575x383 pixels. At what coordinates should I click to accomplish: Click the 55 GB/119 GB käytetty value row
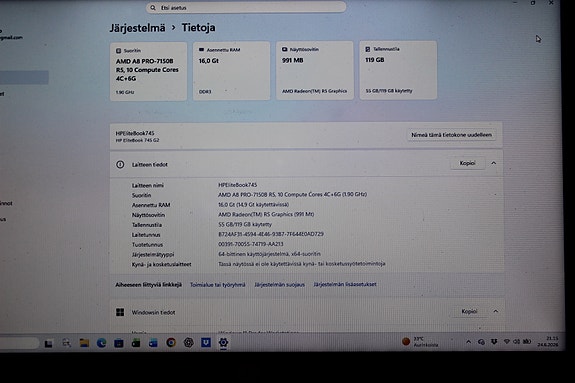245,224
